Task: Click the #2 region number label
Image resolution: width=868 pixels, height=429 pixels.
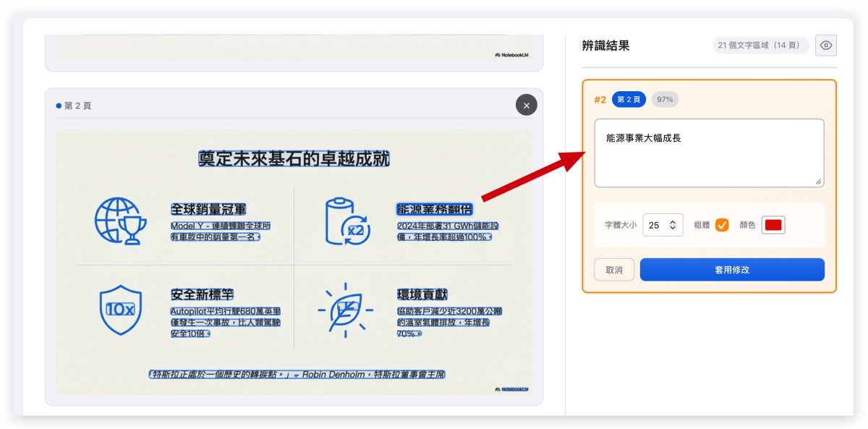Action: pos(600,100)
